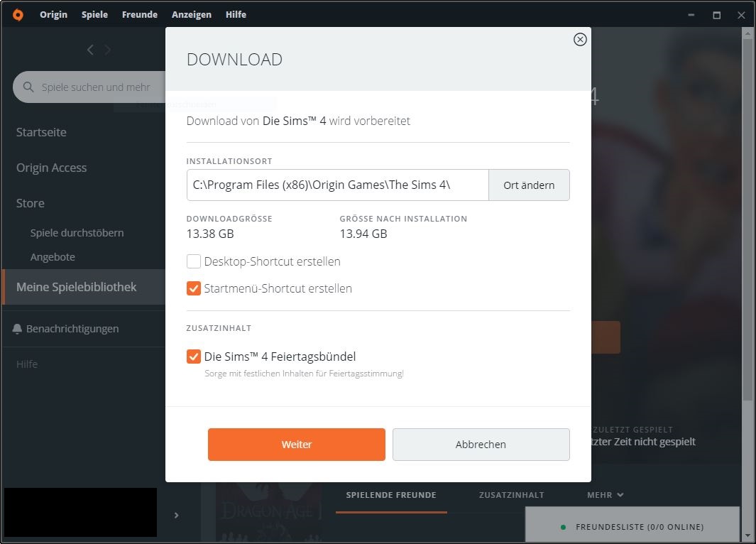This screenshot has height=544, width=756.
Task: Minimize the Origin window
Action: tap(691, 15)
